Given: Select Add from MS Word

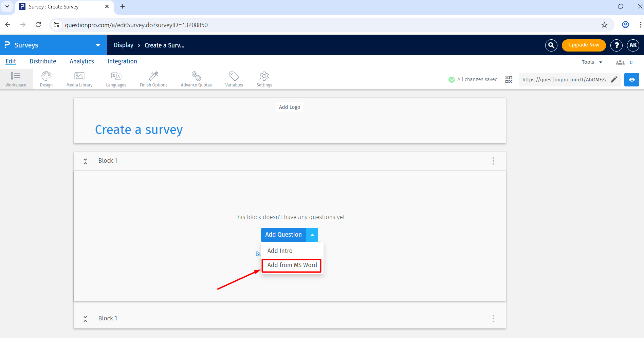Looking at the screenshot, I should 291,265.
